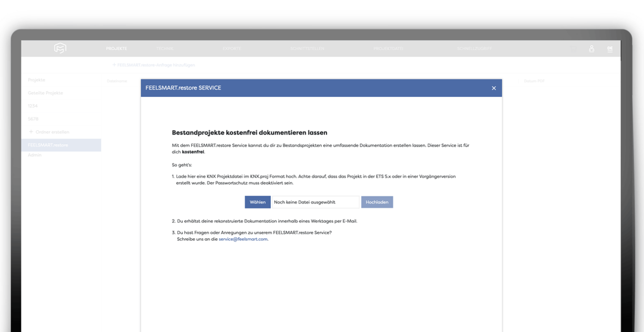Open the service@feelsmart.com email link
644x332 pixels.
(x=243, y=239)
